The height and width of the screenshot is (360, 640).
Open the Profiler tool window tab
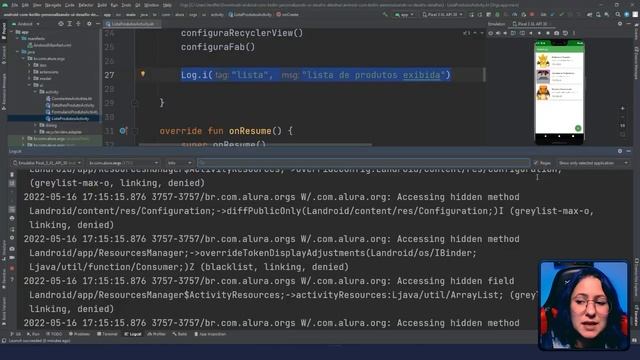(x=157, y=334)
